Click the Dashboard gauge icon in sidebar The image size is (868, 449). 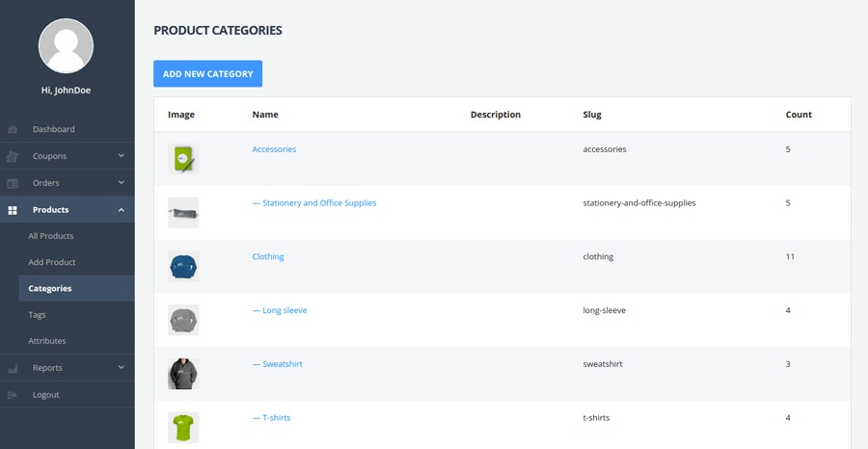coord(13,129)
